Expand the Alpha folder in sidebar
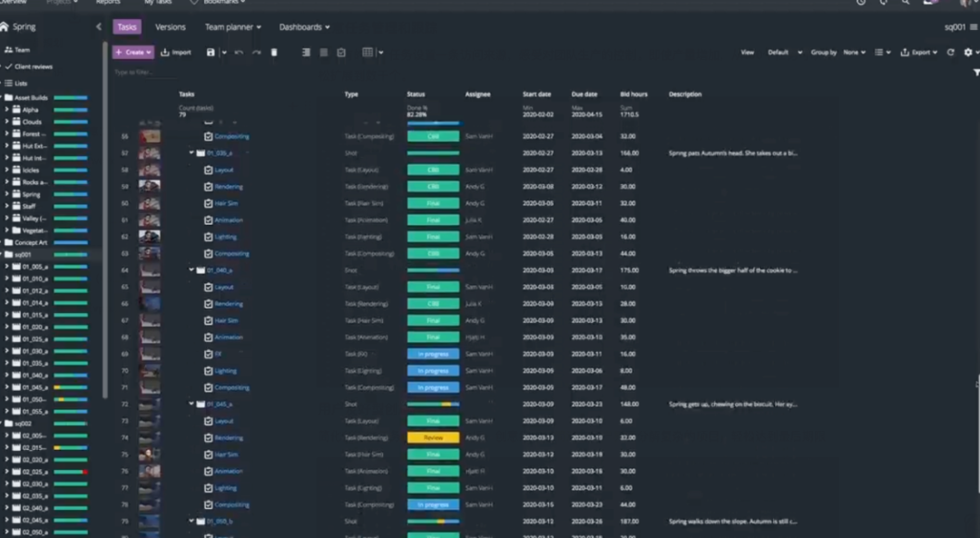Viewport: 980px width, 538px height. (x=7, y=110)
